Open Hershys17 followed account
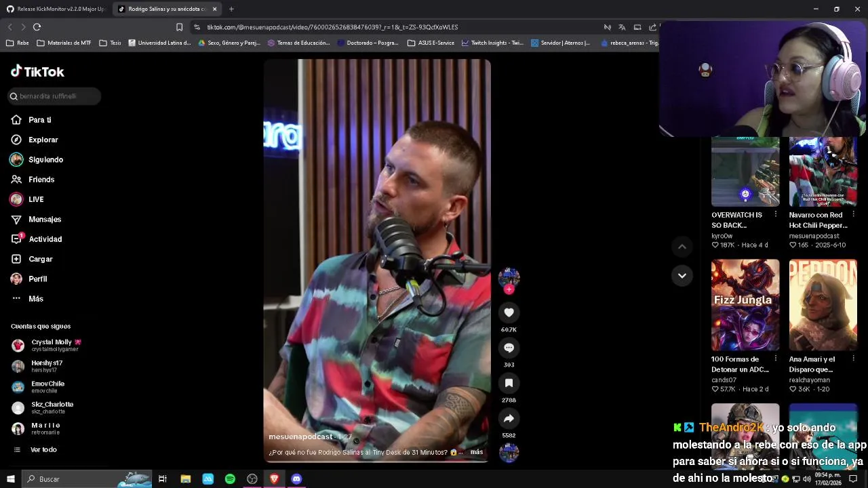868x488 pixels. click(37, 366)
